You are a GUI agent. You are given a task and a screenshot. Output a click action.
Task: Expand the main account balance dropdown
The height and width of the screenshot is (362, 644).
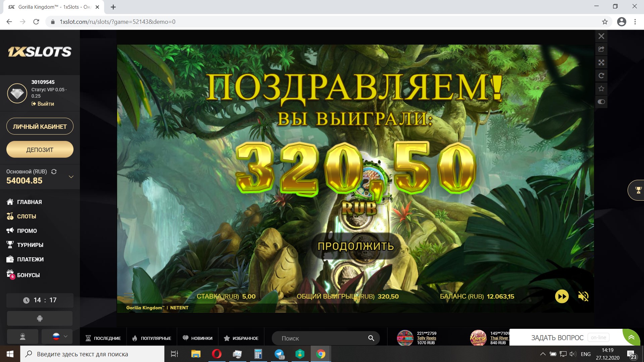point(71,176)
